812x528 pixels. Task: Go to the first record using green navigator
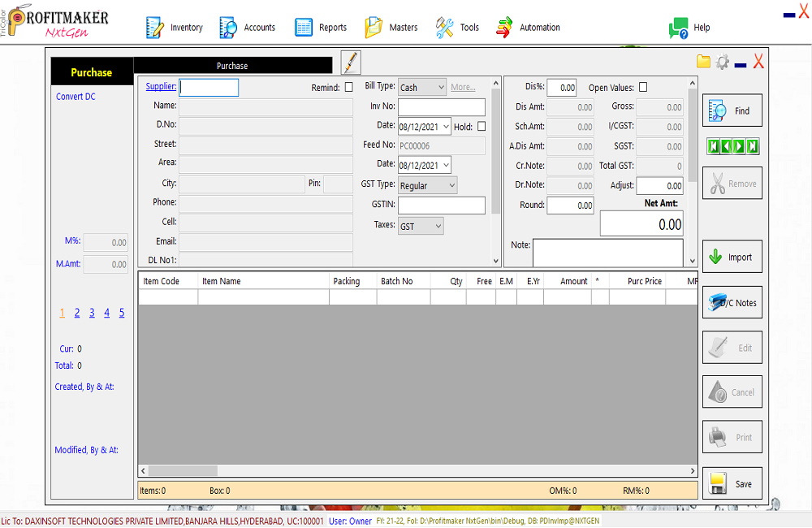click(x=715, y=147)
